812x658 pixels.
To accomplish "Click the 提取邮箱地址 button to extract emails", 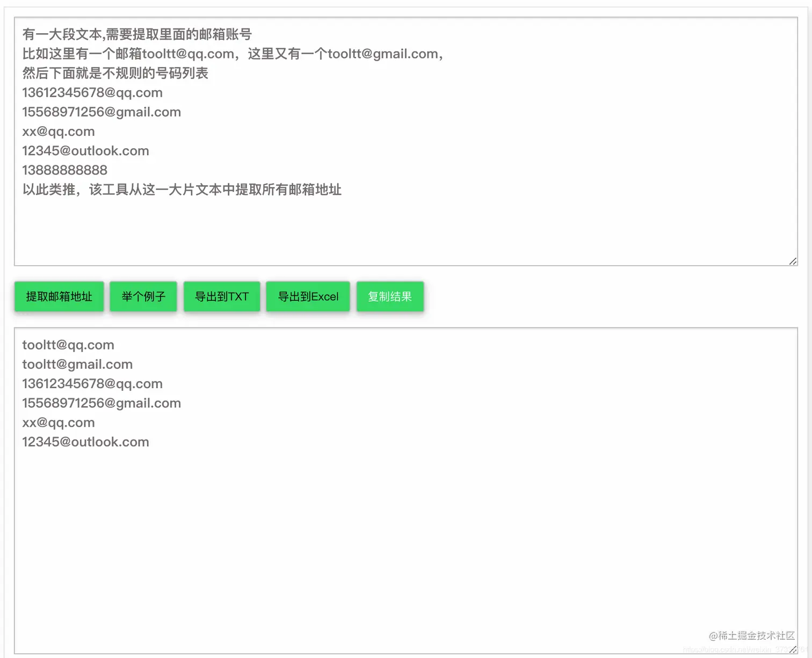I will 59,296.
